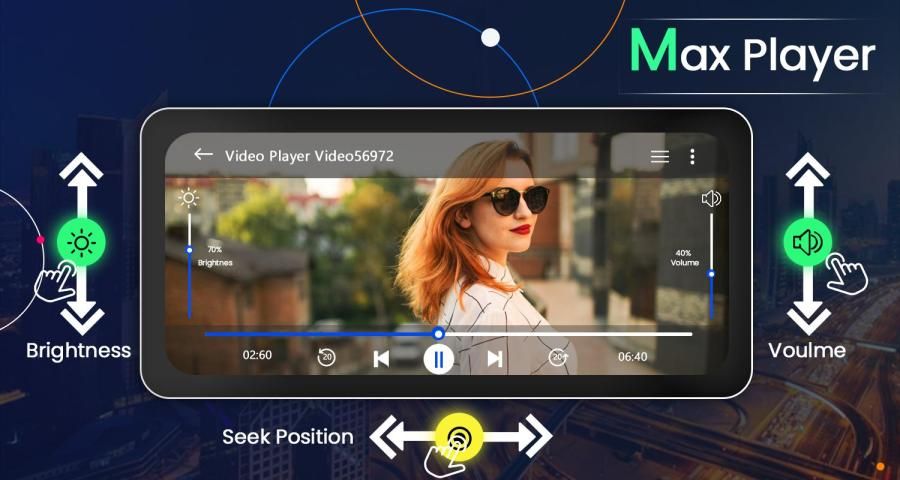900x480 pixels.
Task: Open the three-dot more options menu
Action: click(692, 157)
